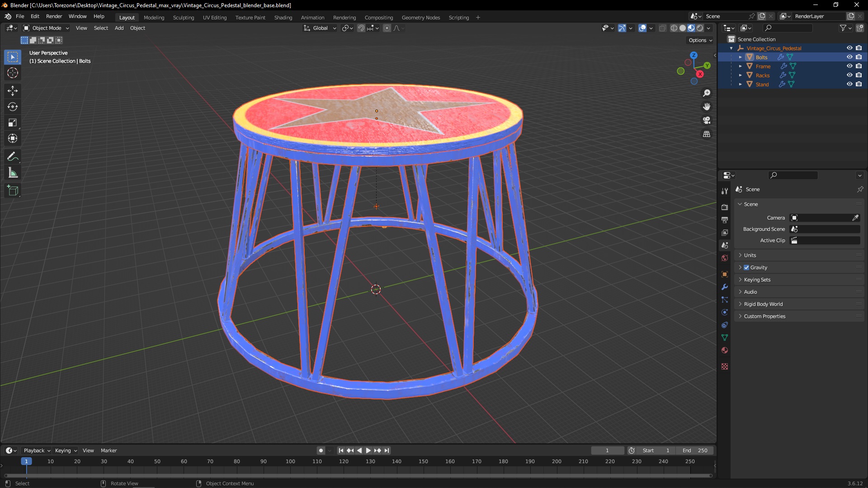Open the Object Data properties tab

pos(725,338)
